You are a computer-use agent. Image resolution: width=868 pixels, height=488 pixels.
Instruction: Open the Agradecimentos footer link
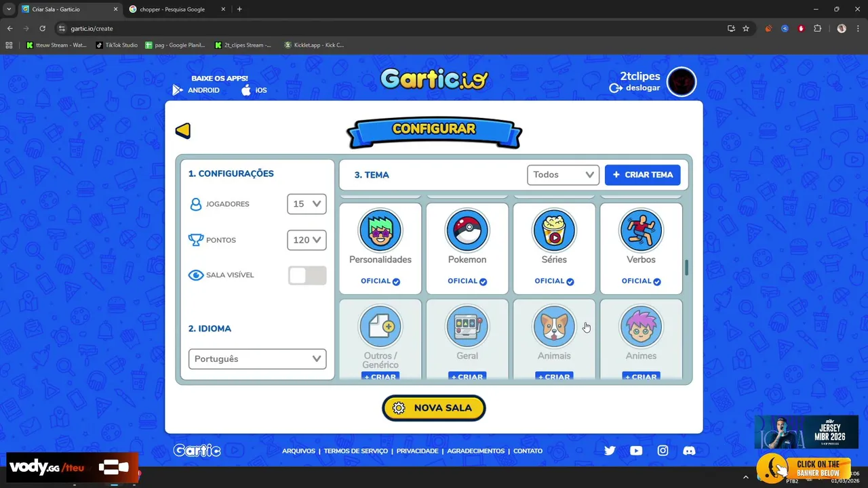[476, 451]
